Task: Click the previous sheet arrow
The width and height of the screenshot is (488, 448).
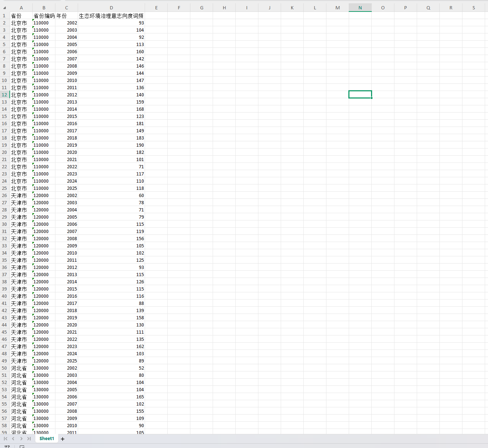Action: pyautogui.click(x=13, y=439)
